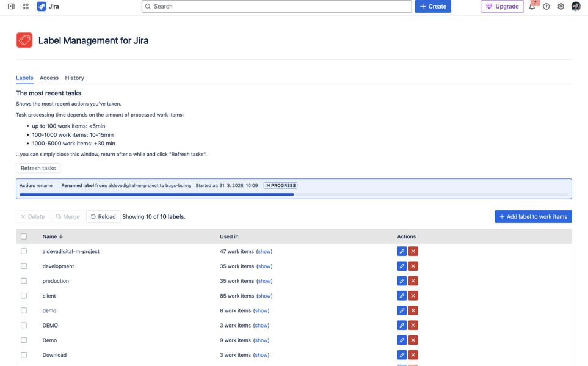
Task: Click the Jira logo icon
Action: point(42,7)
